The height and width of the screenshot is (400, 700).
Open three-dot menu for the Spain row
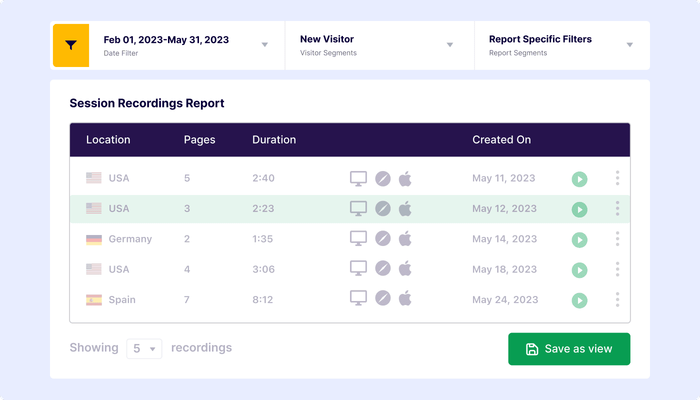[617, 299]
